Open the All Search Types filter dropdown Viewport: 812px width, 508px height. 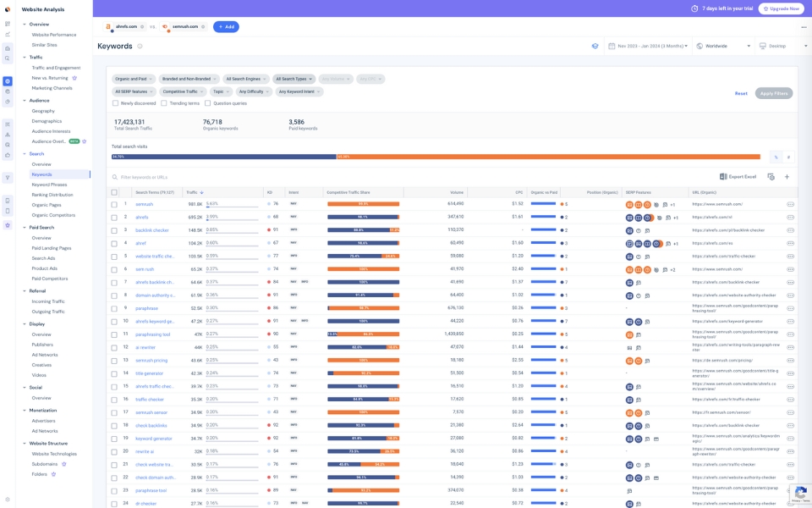click(294, 78)
